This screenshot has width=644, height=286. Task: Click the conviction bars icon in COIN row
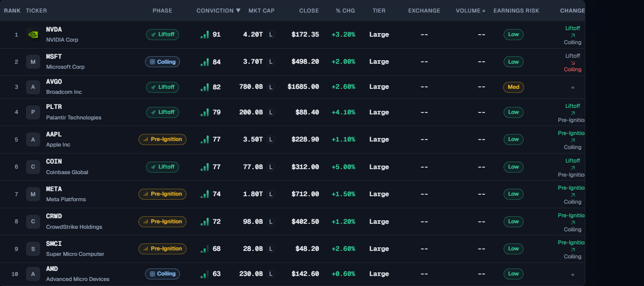pyautogui.click(x=205, y=167)
